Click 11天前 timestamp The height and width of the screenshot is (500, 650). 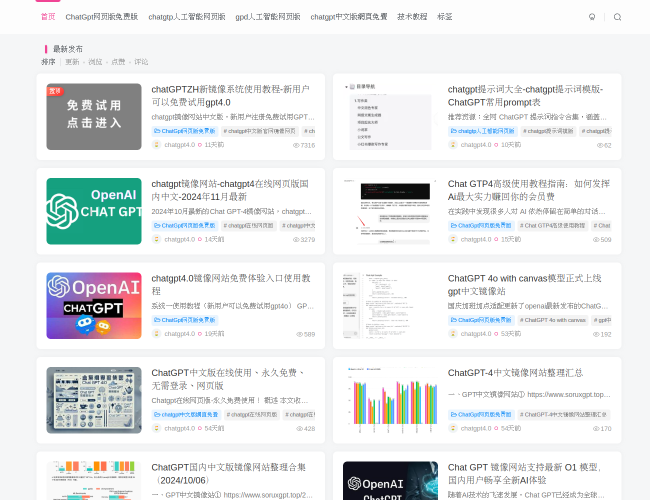pos(214,145)
